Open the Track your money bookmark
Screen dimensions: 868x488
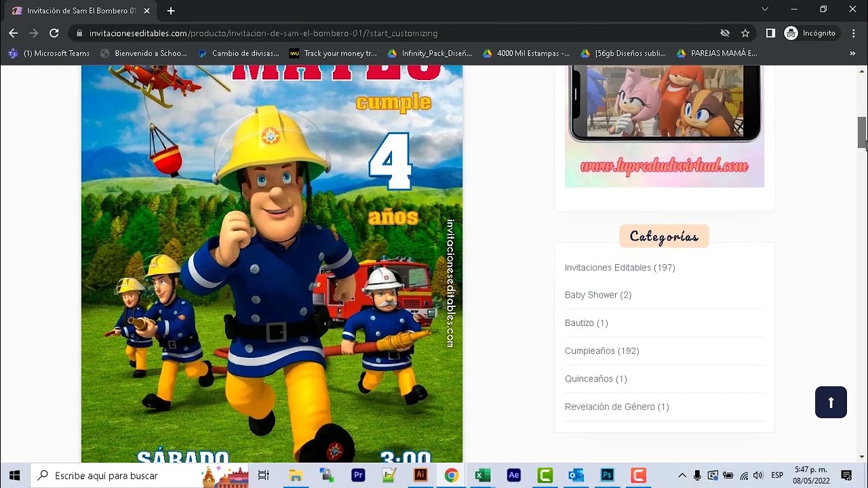333,53
